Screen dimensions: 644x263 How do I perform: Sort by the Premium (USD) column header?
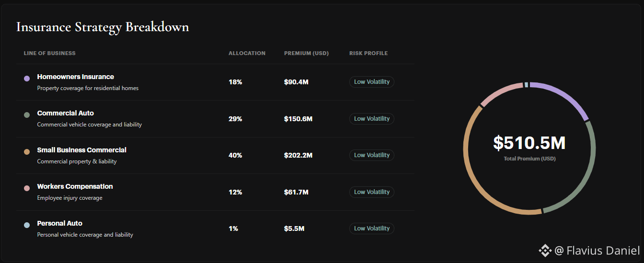click(306, 53)
